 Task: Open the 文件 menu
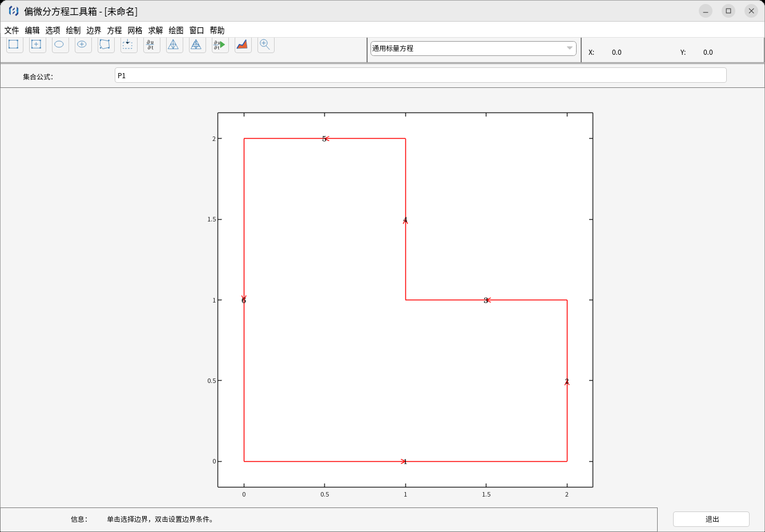11,30
